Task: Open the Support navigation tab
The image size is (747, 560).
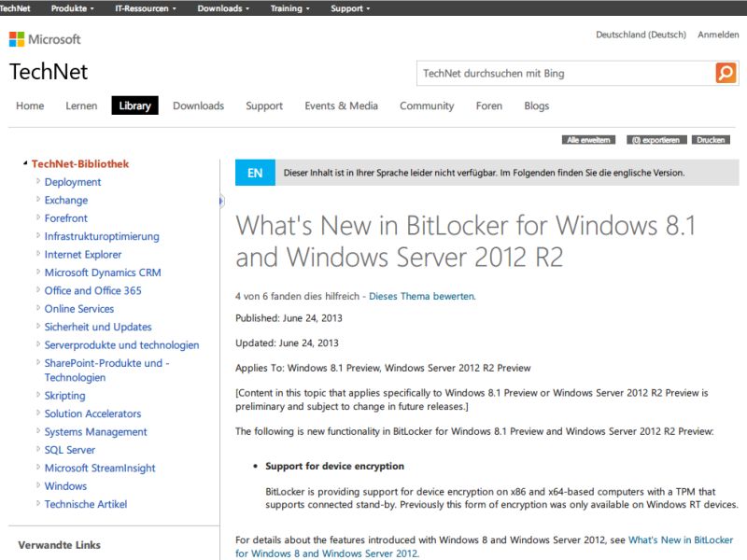Action: tap(264, 105)
